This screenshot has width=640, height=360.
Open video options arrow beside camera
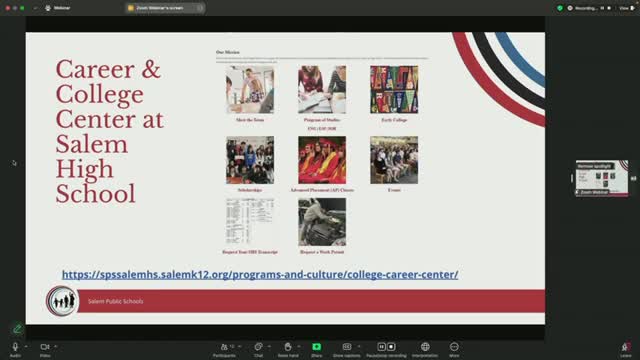[56, 347]
